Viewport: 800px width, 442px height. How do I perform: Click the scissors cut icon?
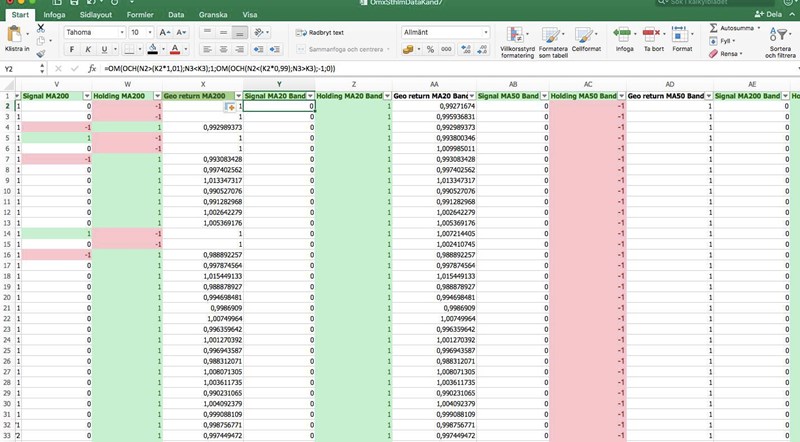coord(41,28)
